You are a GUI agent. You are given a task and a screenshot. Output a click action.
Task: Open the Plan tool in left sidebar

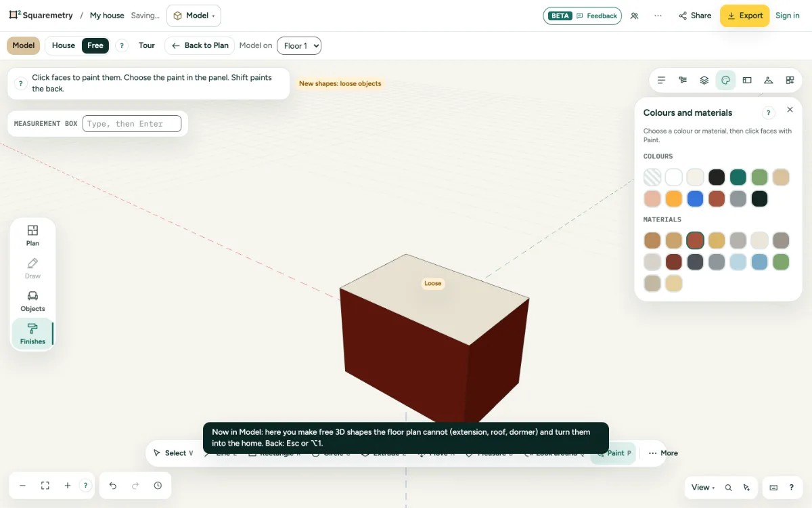32,235
